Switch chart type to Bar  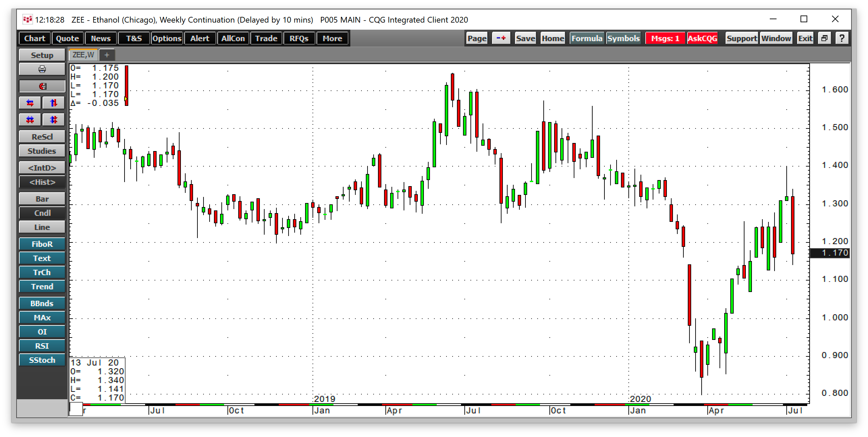tap(42, 199)
